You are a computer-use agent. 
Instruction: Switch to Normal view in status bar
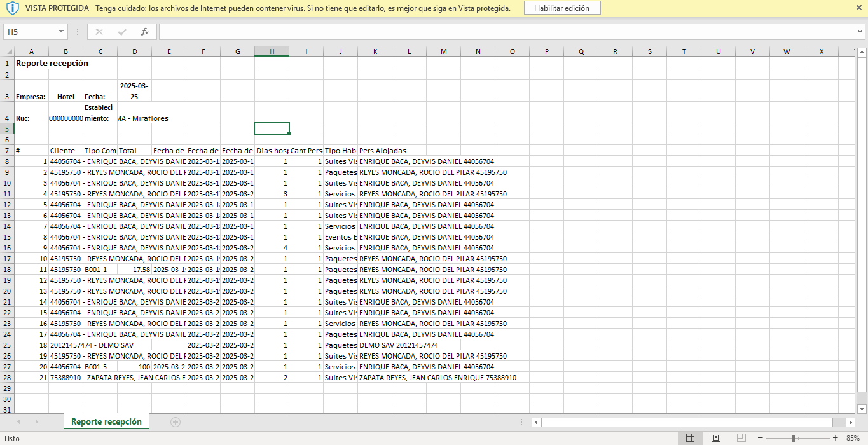click(690, 438)
